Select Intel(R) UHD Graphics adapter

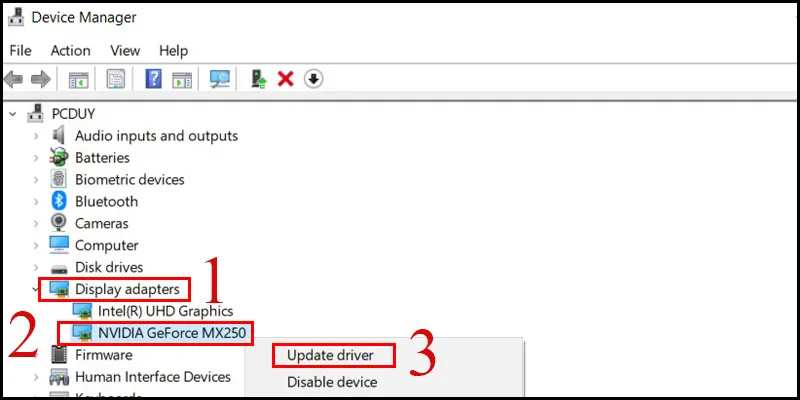click(165, 311)
